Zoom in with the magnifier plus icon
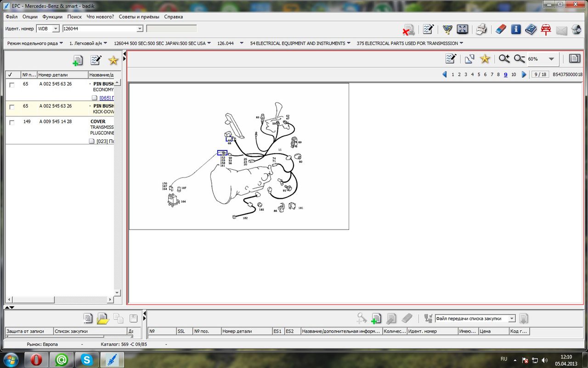Viewport: 588px width, 368px height. [x=504, y=59]
